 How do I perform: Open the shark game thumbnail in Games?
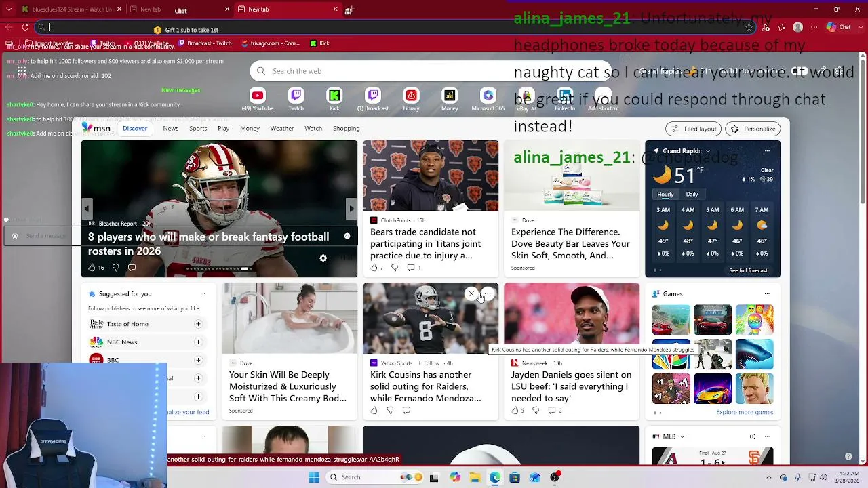pos(754,354)
